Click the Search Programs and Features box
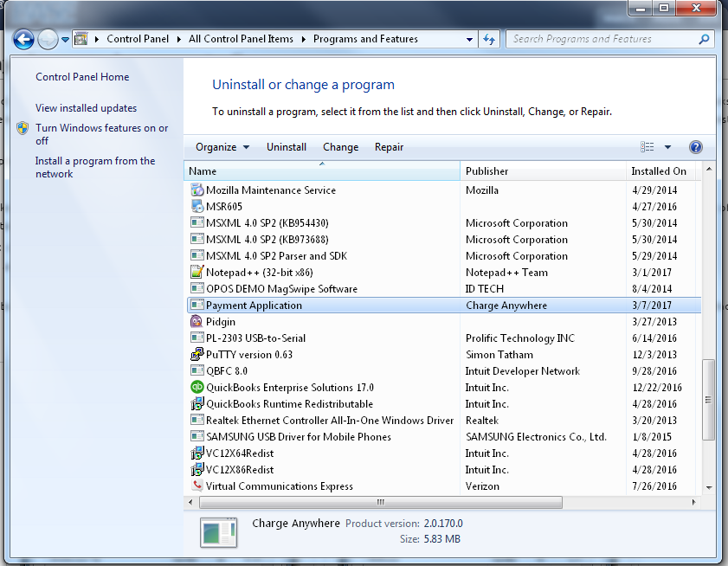 coord(602,39)
